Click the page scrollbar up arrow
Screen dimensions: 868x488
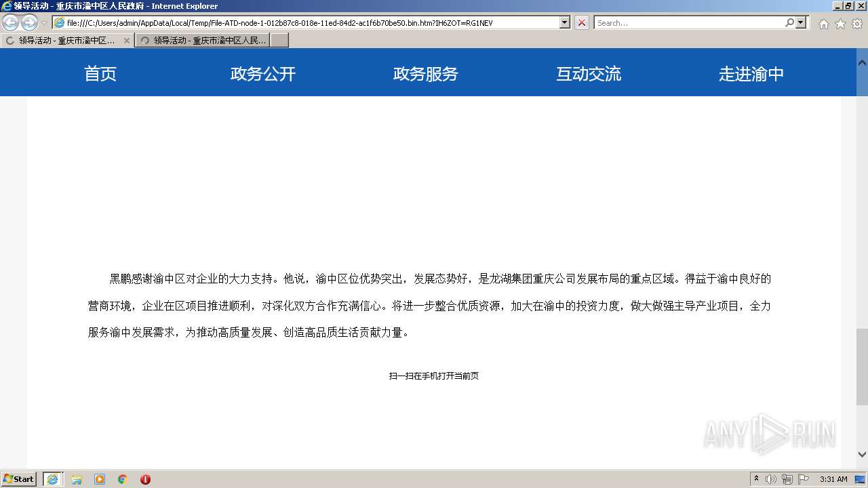pos(862,62)
